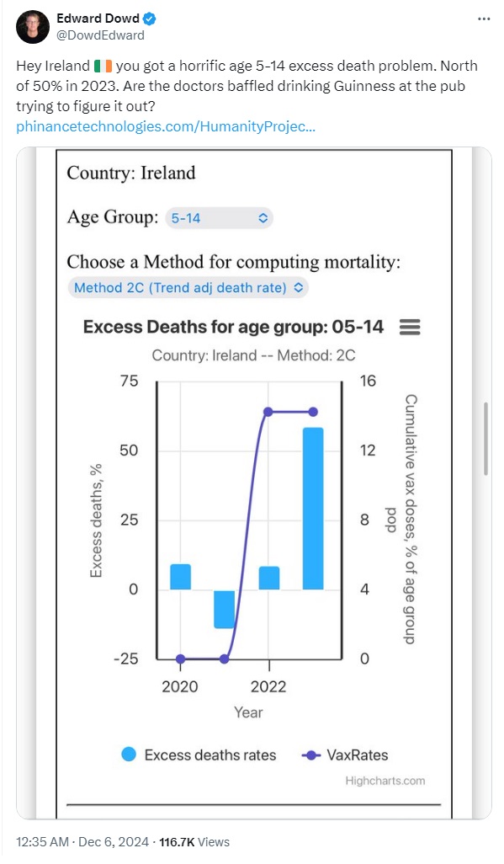Open the Method 2C mortality dropdown
This screenshot has width=504, height=864.
[x=188, y=288]
